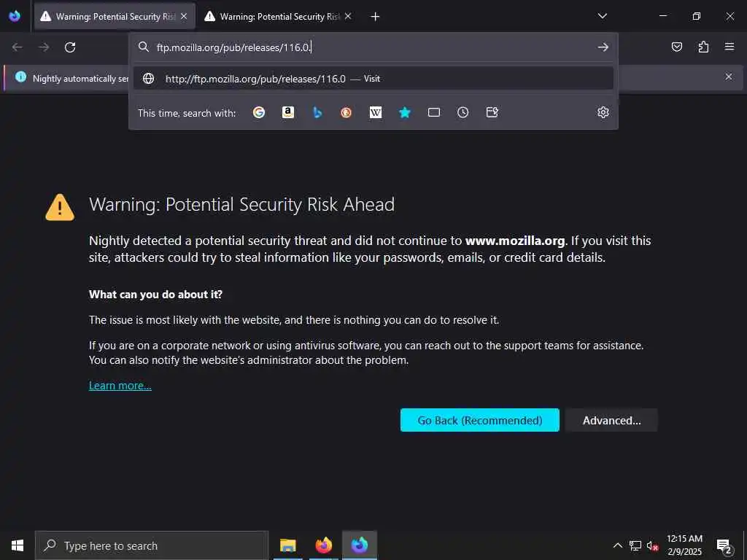Dismiss the Nightly notification bar
The image size is (747, 560).
pos(729,77)
